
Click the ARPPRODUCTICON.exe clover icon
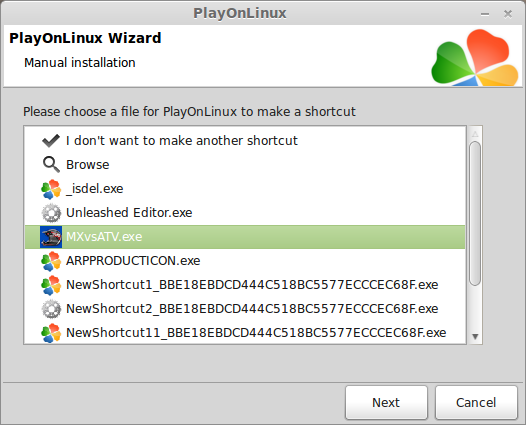[x=51, y=261]
